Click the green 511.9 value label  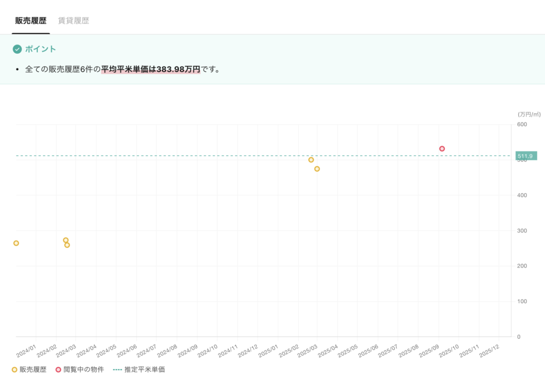526,156
